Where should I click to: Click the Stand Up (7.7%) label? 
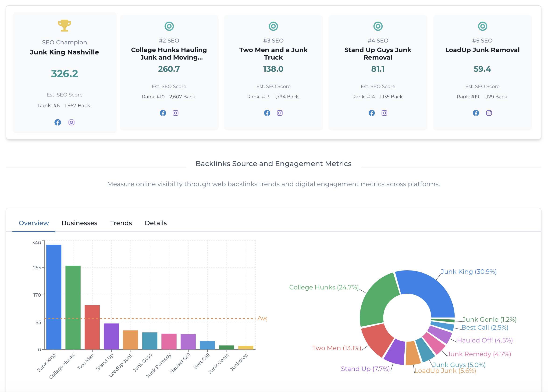(x=365, y=369)
